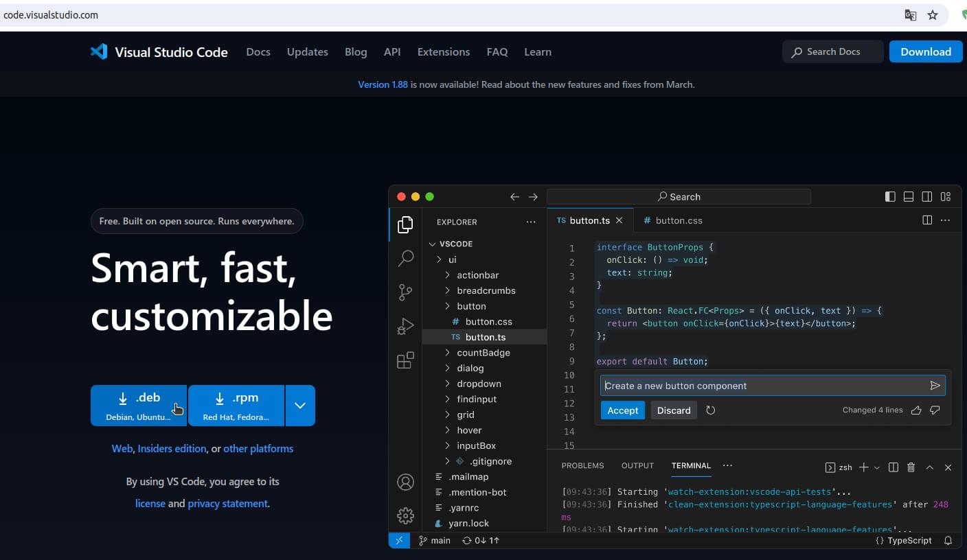The image size is (967, 560).
Task: Click the split terminal icon
Action: [x=894, y=467]
